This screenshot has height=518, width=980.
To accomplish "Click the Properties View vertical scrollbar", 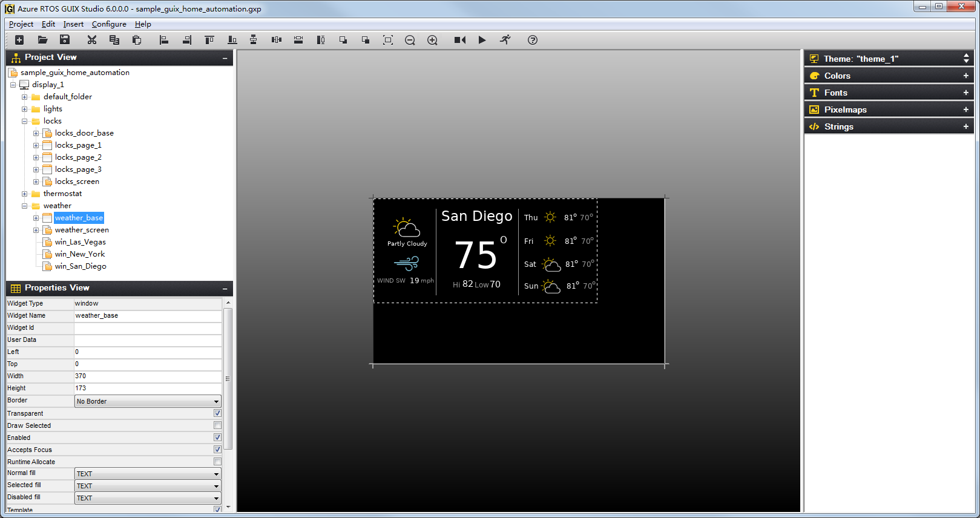I will [x=228, y=379].
